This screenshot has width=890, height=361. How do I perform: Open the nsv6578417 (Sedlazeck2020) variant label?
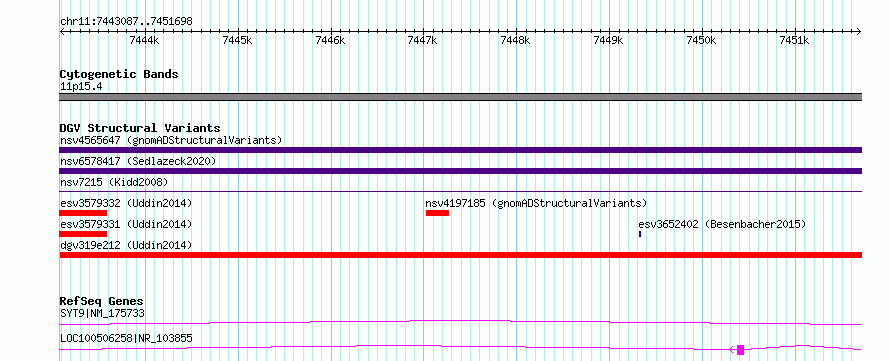tap(138, 161)
